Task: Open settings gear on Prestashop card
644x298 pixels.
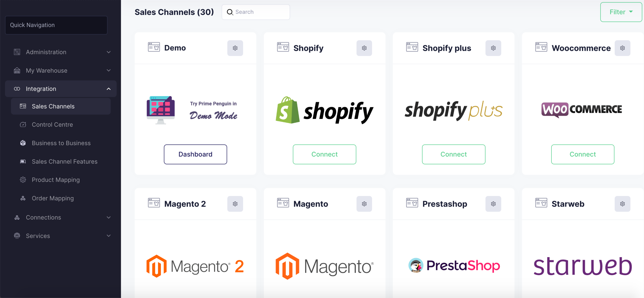Action: click(x=493, y=204)
